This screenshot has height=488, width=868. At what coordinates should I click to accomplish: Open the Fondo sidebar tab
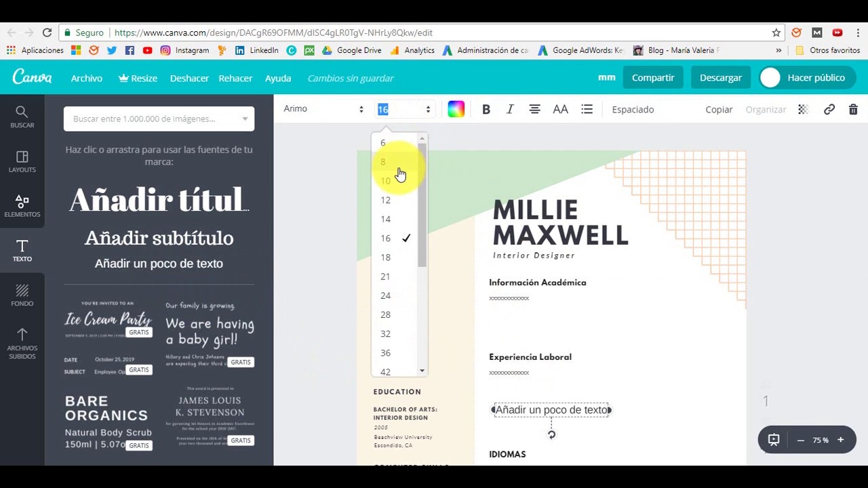[x=22, y=296]
